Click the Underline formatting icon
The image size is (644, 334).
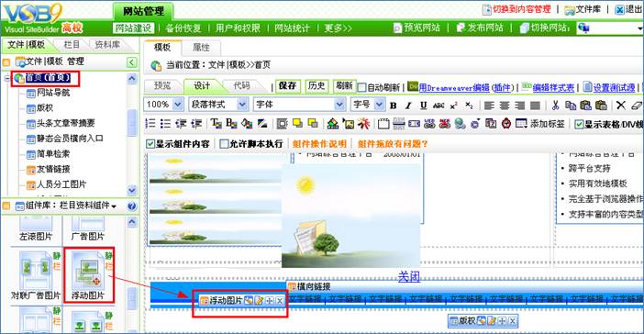[424, 106]
